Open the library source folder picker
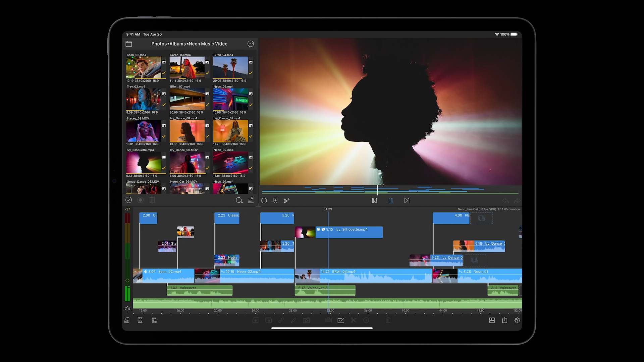The height and width of the screenshot is (362, 644). click(128, 44)
